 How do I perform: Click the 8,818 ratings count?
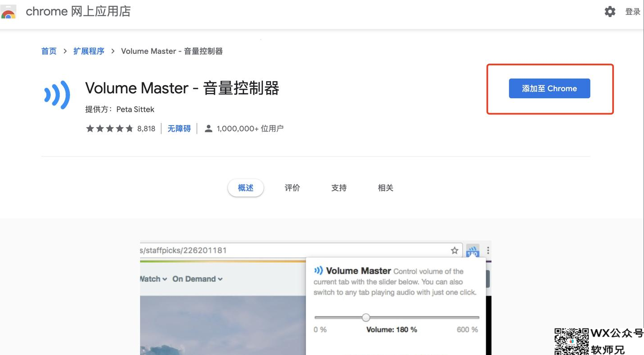pyautogui.click(x=146, y=129)
